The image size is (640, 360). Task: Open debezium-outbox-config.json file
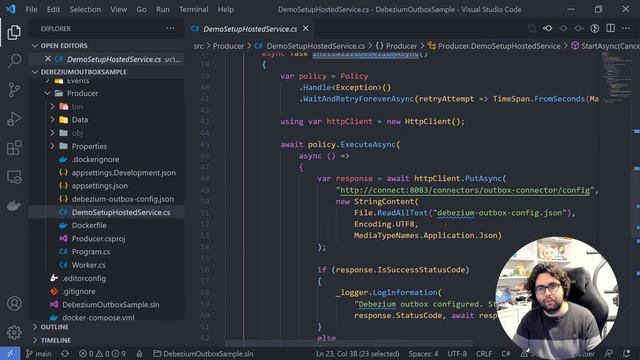click(122, 199)
